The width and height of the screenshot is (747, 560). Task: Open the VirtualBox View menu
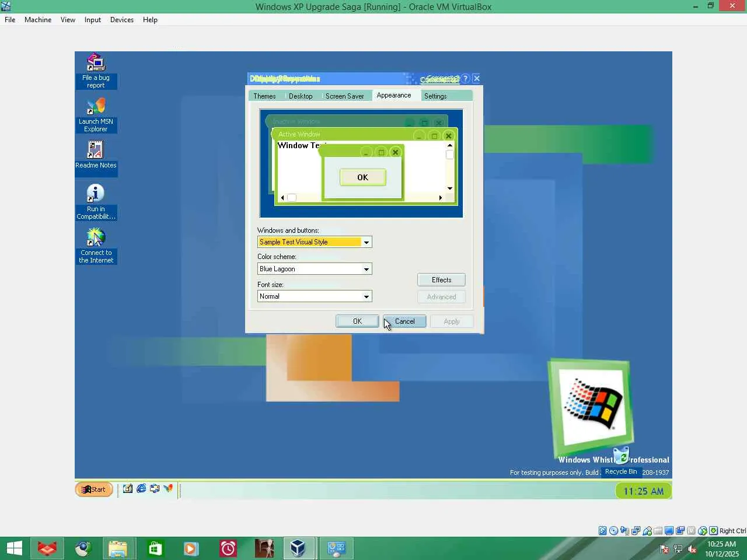(x=68, y=20)
